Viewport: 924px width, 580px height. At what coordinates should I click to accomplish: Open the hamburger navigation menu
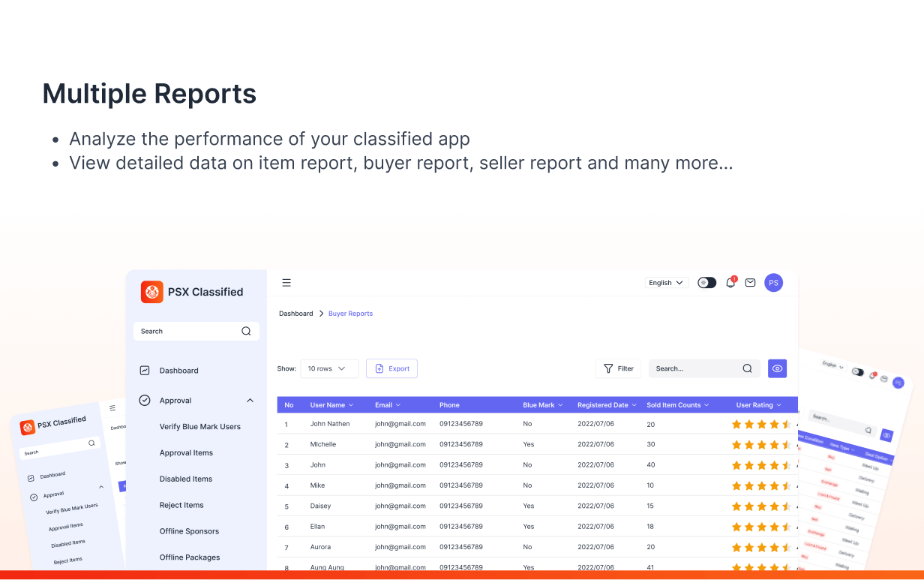click(286, 282)
